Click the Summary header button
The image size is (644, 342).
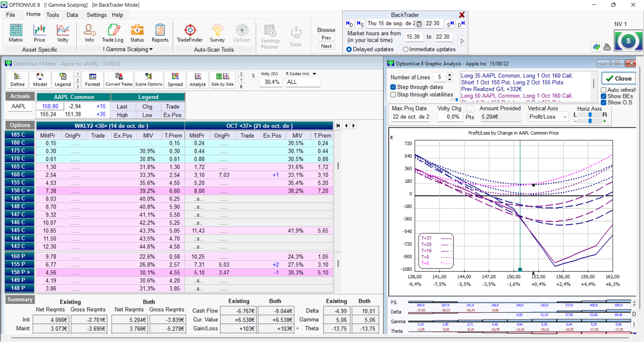[x=20, y=300]
